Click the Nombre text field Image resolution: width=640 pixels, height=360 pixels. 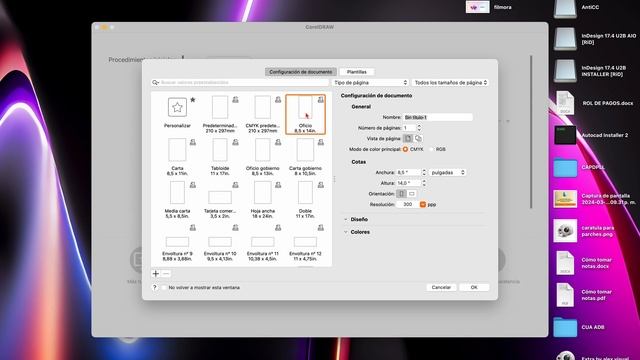click(x=438, y=117)
